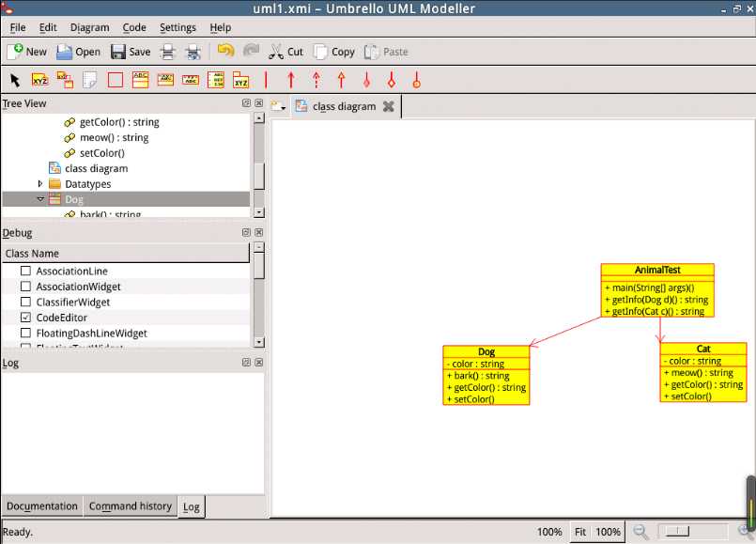Switch to the Documentation tab

[42, 505]
